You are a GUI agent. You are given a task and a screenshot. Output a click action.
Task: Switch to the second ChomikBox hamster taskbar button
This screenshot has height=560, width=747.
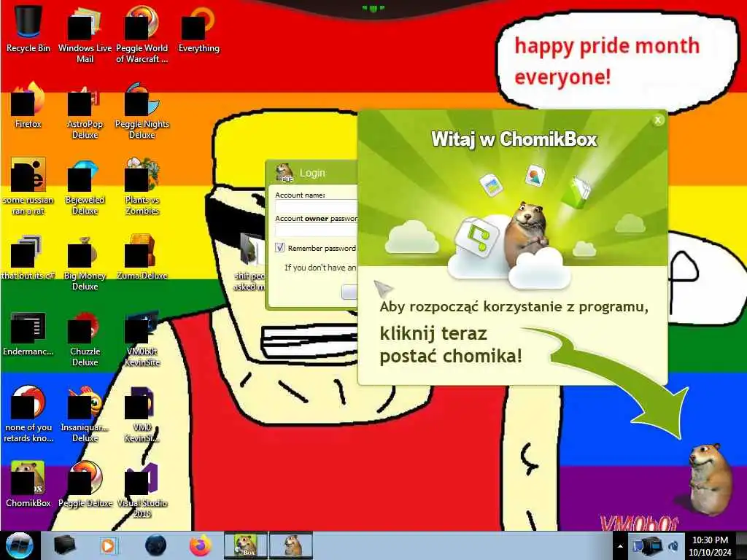pos(291,545)
